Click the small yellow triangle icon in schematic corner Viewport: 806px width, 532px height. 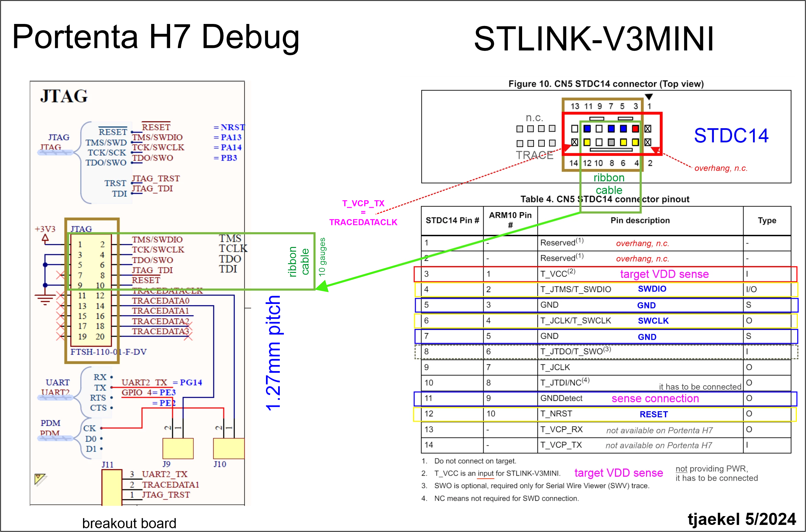[40, 479]
